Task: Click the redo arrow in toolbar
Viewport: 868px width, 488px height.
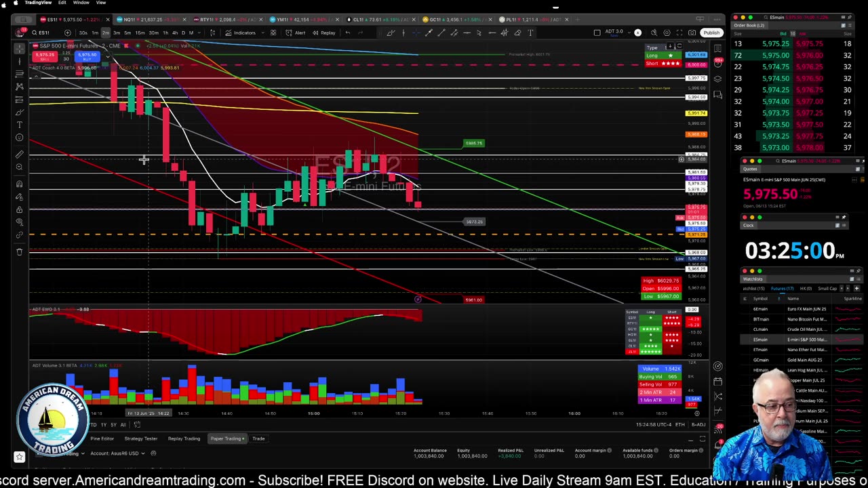Action: pyautogui.click(x=361, y=33)
